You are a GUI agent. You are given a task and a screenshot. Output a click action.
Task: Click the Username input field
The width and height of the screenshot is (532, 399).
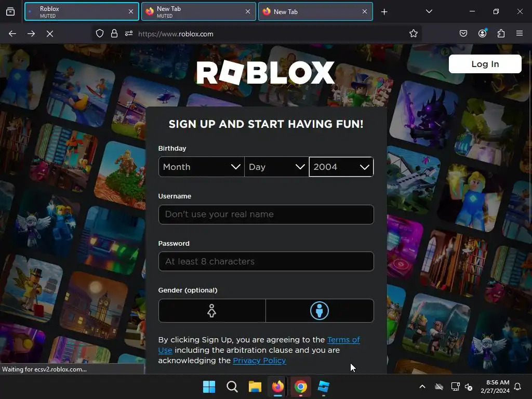(266, 215)
